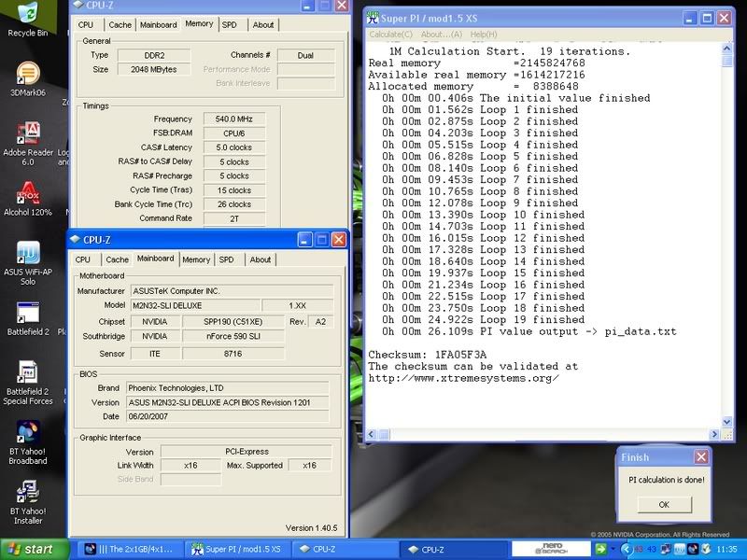Image resolution: width=747 pixels, height=560 pixels.
Task: Click the taskbar clock showing 11:35
Action: 726,549
